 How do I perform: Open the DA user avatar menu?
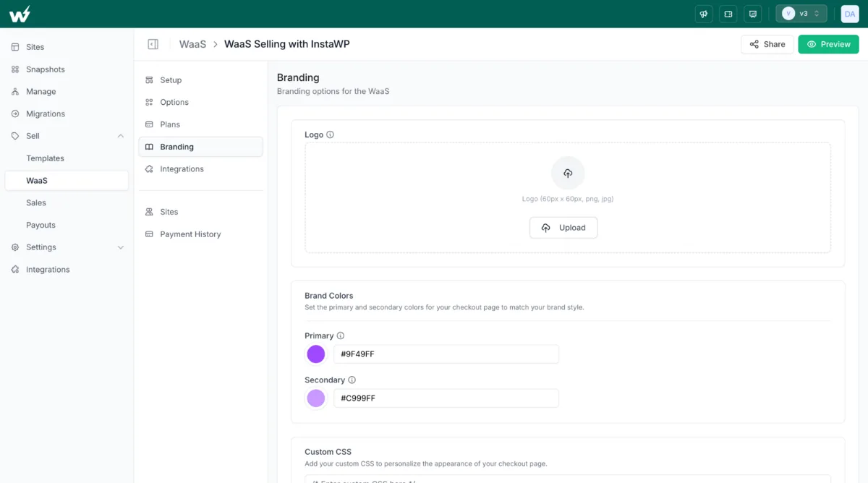pos(850,14)
